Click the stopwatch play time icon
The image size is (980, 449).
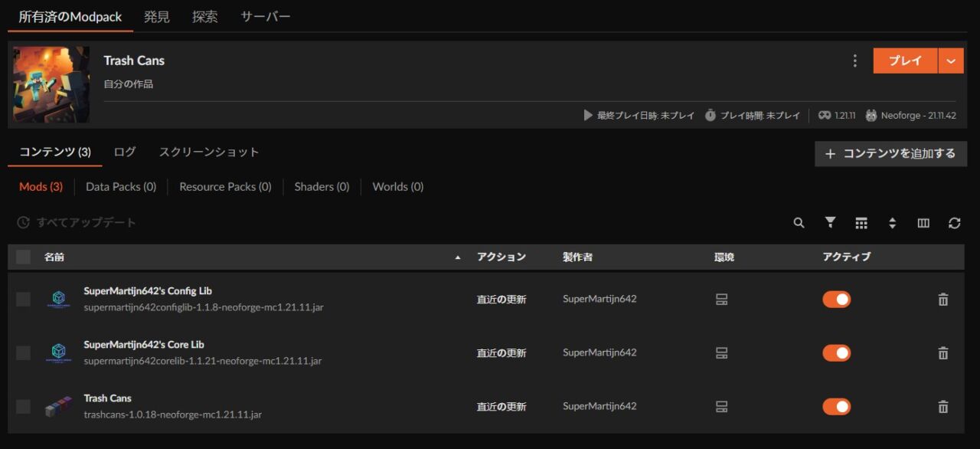[x=710, y=115]
